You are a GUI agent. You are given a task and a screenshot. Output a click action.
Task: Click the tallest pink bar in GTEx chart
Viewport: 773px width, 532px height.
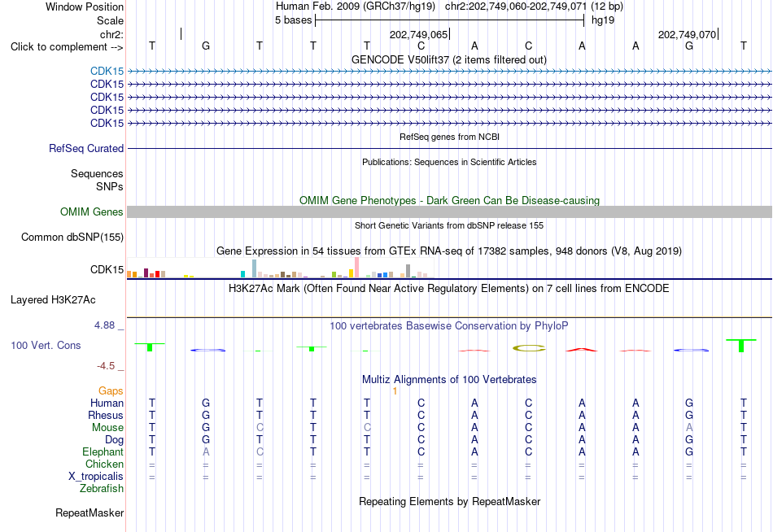coord(356,268)
